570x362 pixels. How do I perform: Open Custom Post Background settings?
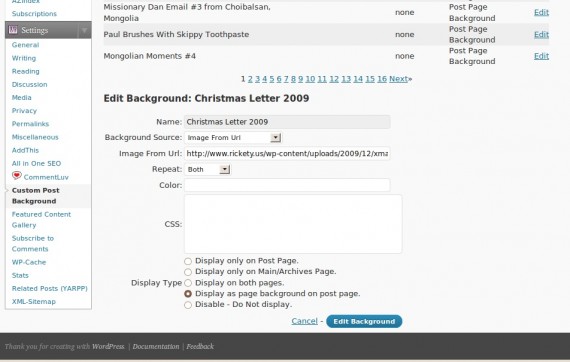click(x=36, y=196)
